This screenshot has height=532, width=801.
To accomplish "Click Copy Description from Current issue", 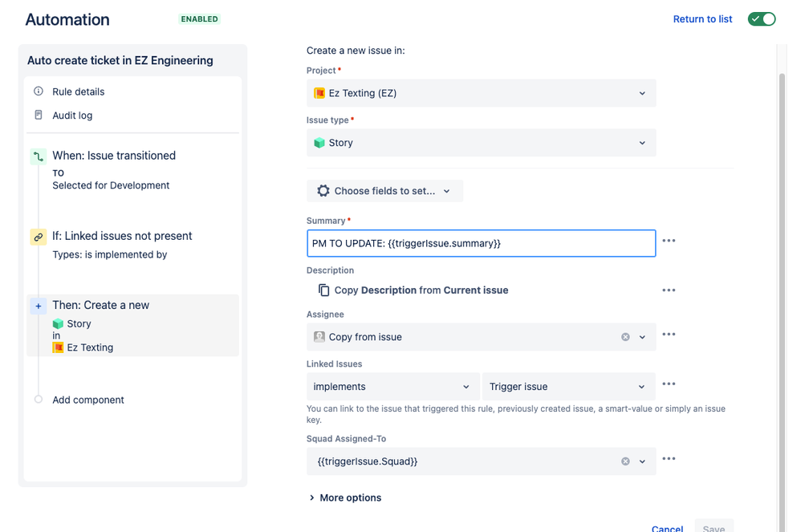I will pos(421,290).
